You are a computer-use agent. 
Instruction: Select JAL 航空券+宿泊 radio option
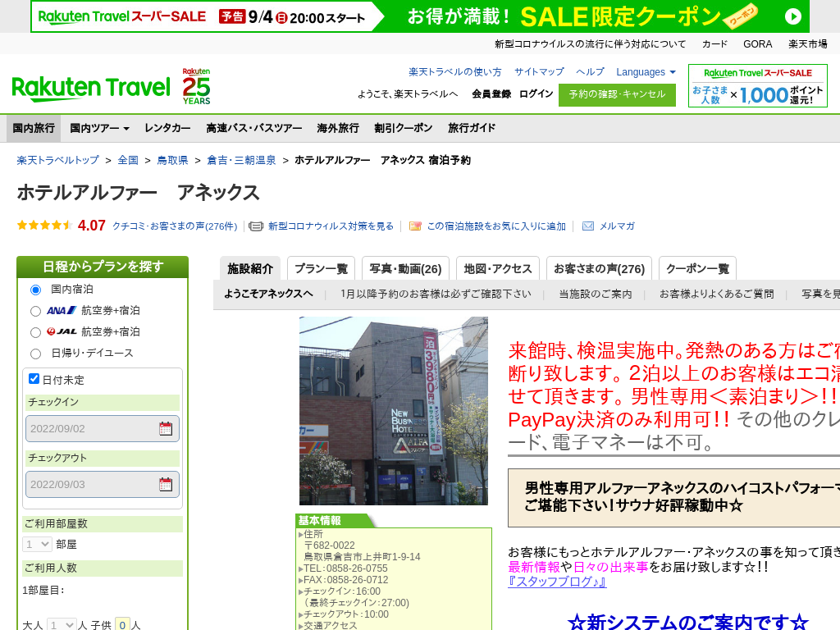pos(35,333)
